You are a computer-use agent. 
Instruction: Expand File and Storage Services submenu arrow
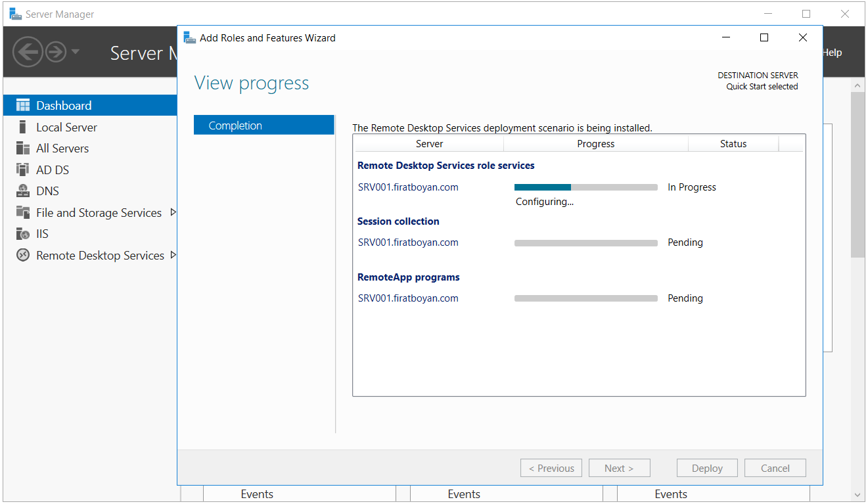pyautogui.click(x=173, y=212)
